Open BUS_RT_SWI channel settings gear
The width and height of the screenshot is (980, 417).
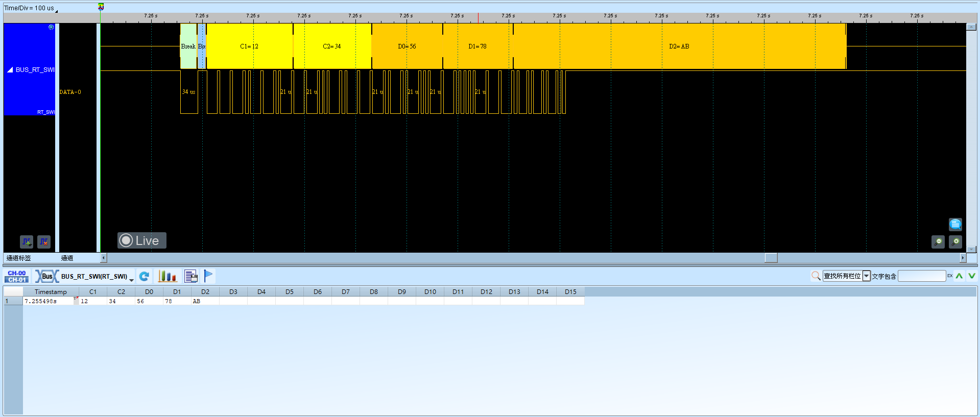click(x=51, y=27)
